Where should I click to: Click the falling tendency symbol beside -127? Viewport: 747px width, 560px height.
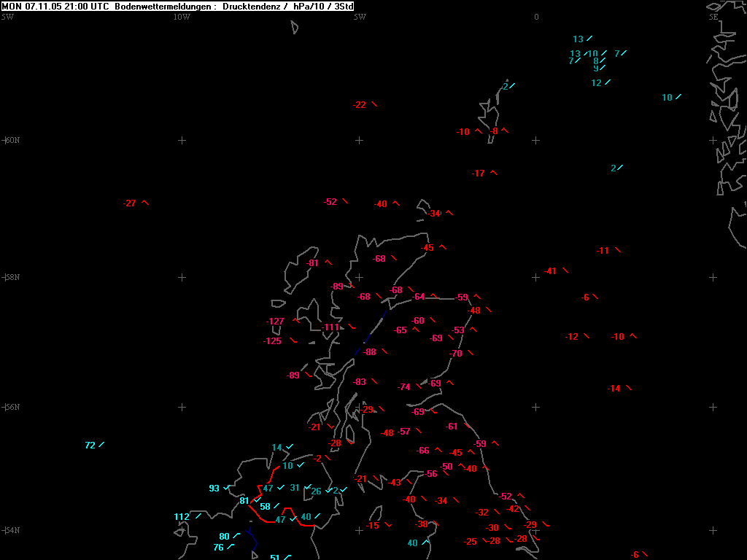297,320
